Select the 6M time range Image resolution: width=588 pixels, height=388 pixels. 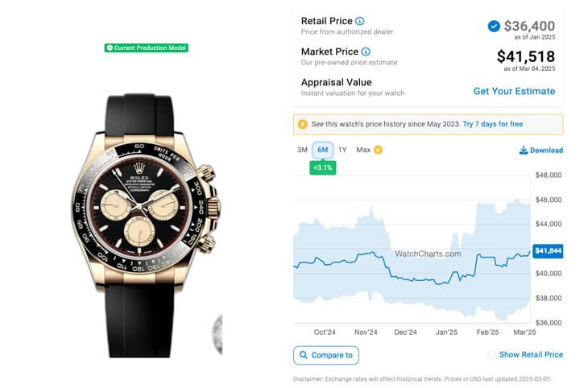323,150
